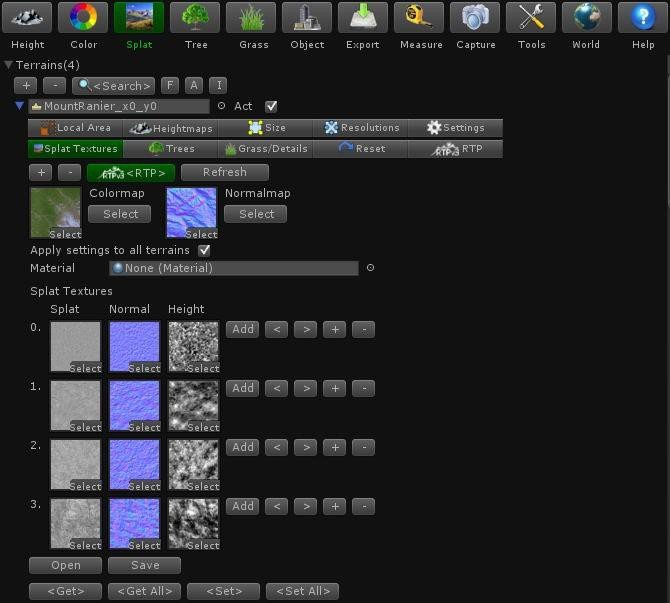This screenshot has width=670, height=603.
Task: Open the World globe tool
Action: [x=587, y=18]
